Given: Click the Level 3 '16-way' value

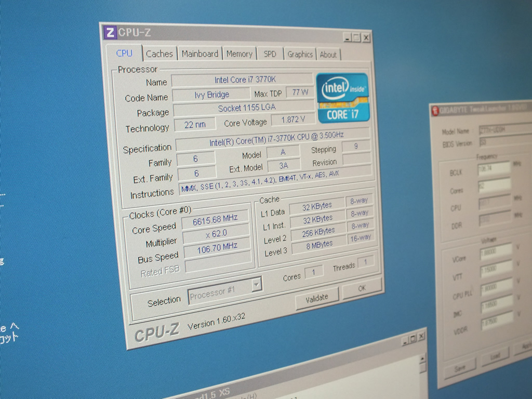Looking at the screenshot, I should [x=361, y=238].
